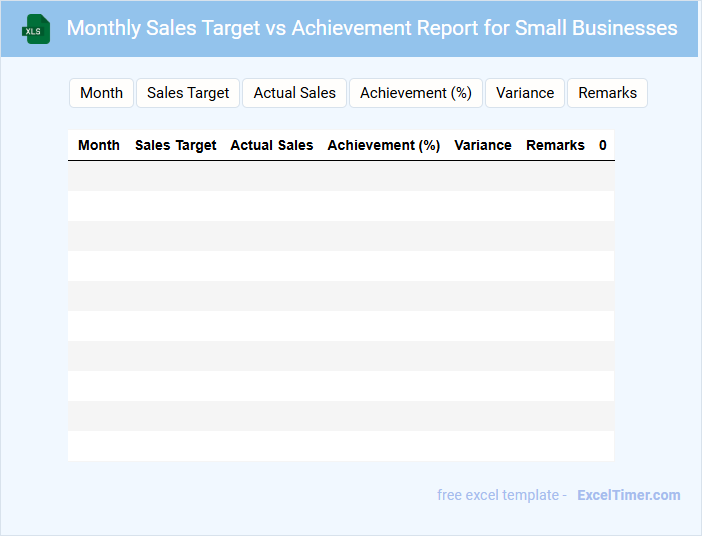Select the Sales Target tag button
This screenshot has height=536, width=702.
click(x=188, y=93)
